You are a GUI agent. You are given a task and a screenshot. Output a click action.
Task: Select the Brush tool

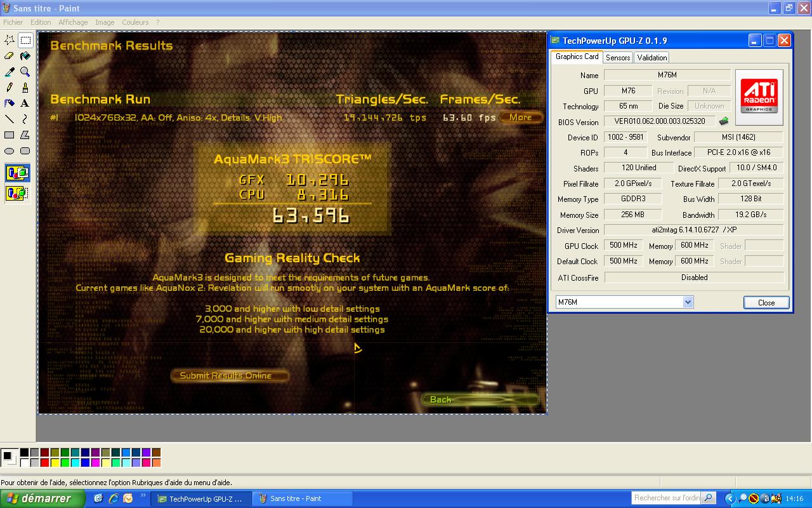tap(25, 87)
